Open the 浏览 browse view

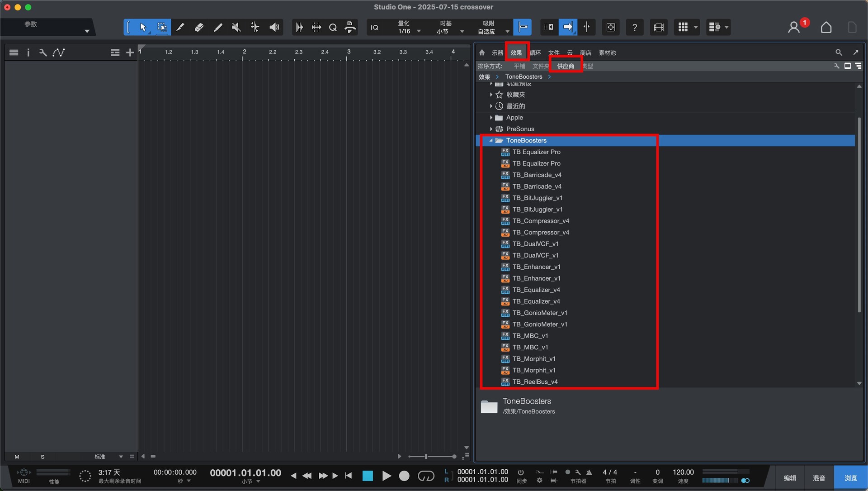pos(851,478)
